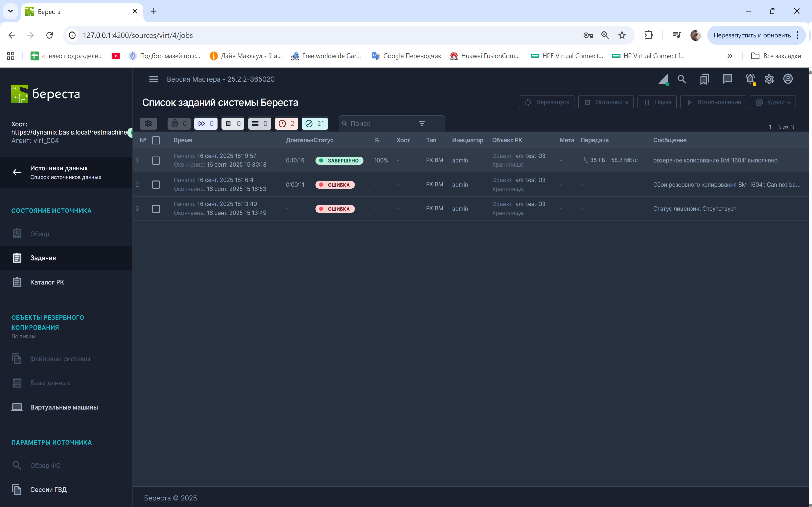Image resolution: width=812 pixels, height=507 pixels.
Task: Expand hidden bookmarks with double chevron
Action: pos(730,56)
